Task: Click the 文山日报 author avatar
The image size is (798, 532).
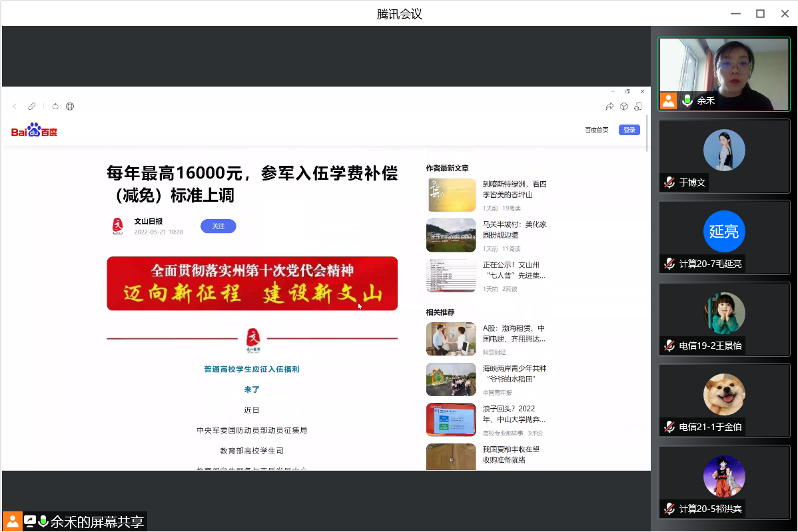Action: click(x=118, y=226)
